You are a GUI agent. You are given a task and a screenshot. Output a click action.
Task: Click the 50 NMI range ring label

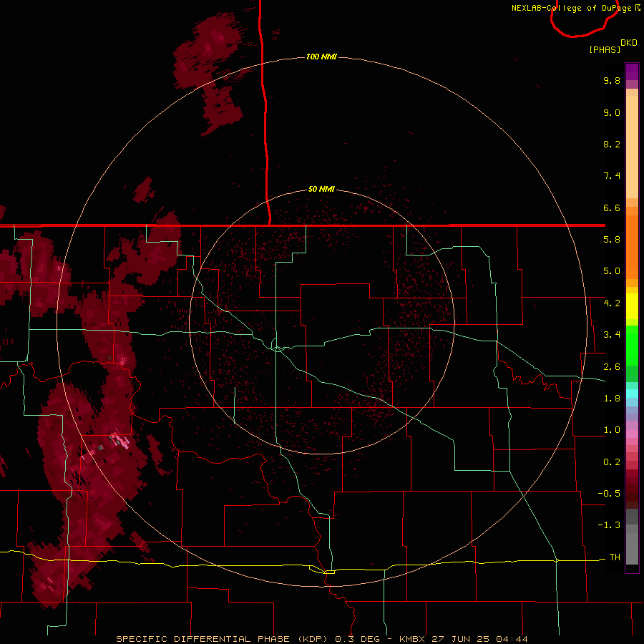point(321,189)
